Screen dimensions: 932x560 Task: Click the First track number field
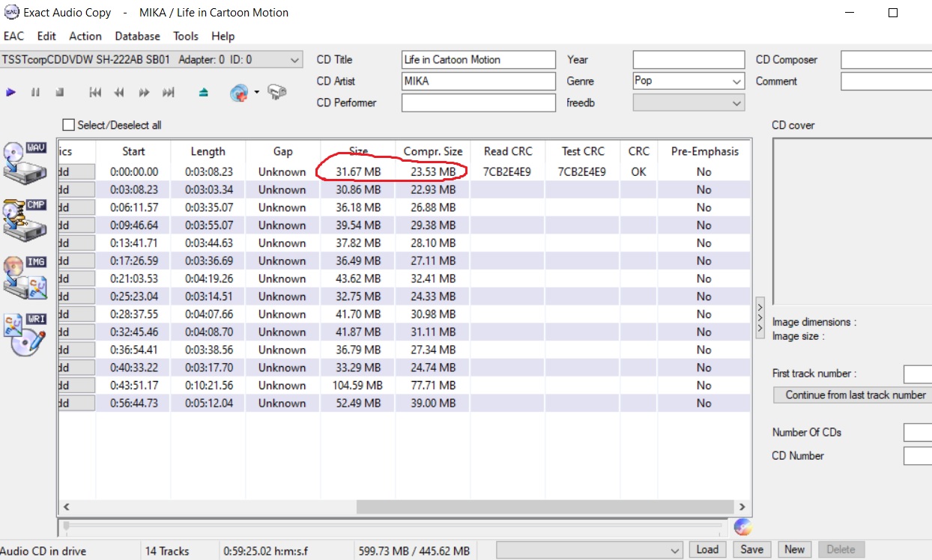(x=918, y=374)
